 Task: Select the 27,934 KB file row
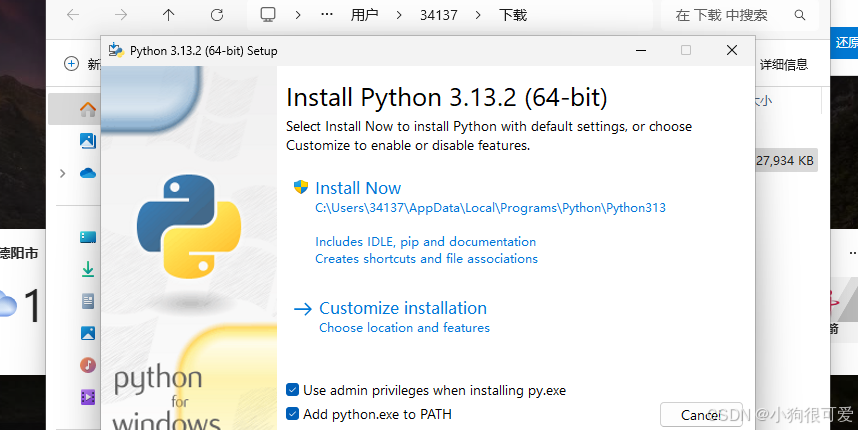[786, 161]
